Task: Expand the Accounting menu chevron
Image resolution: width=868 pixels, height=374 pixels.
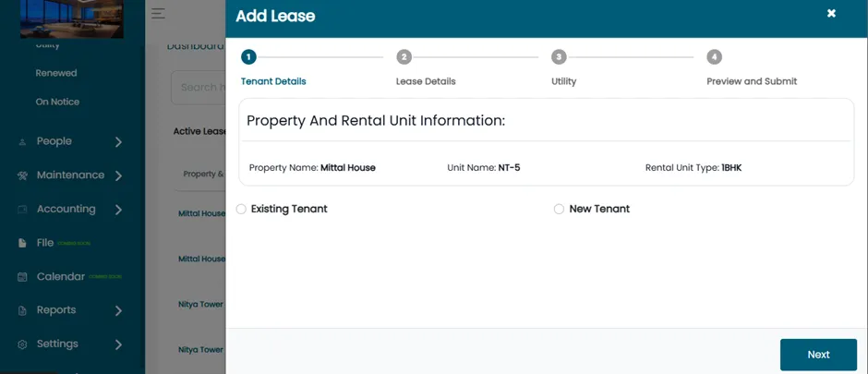Action: click(x=118, y=210)
